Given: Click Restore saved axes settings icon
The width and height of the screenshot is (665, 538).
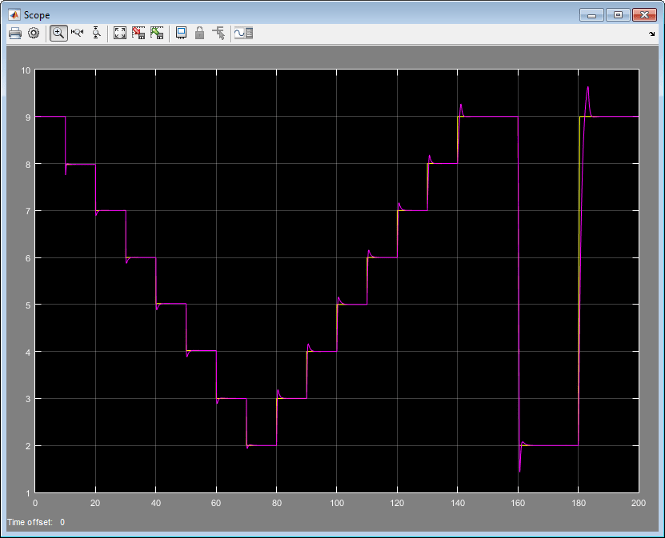Looking at the screenshot, I should click(156, 33).
